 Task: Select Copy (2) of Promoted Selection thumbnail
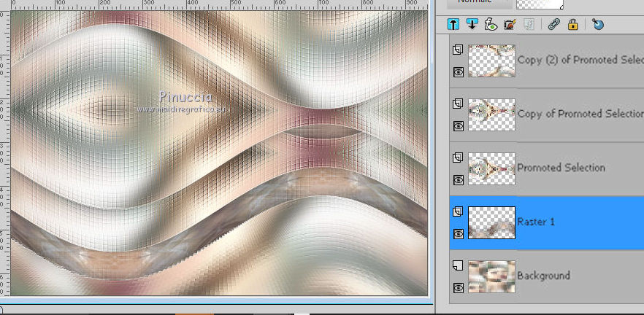[491, 61]
